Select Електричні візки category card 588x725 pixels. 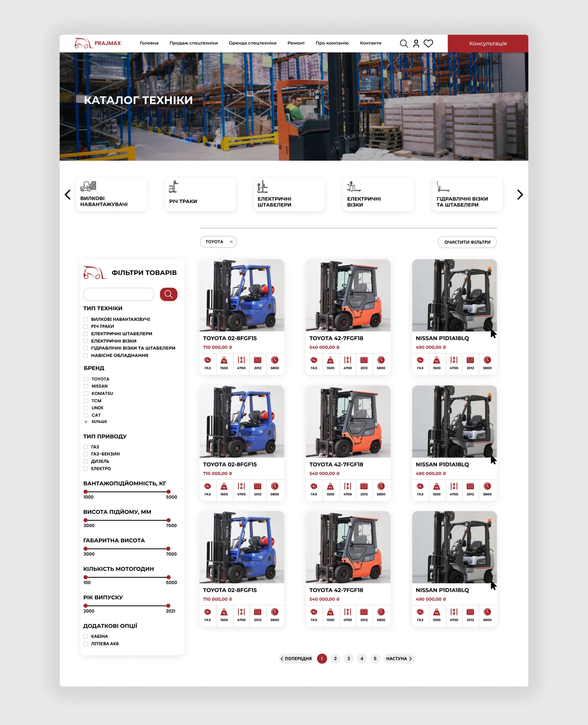pos(378,194)
